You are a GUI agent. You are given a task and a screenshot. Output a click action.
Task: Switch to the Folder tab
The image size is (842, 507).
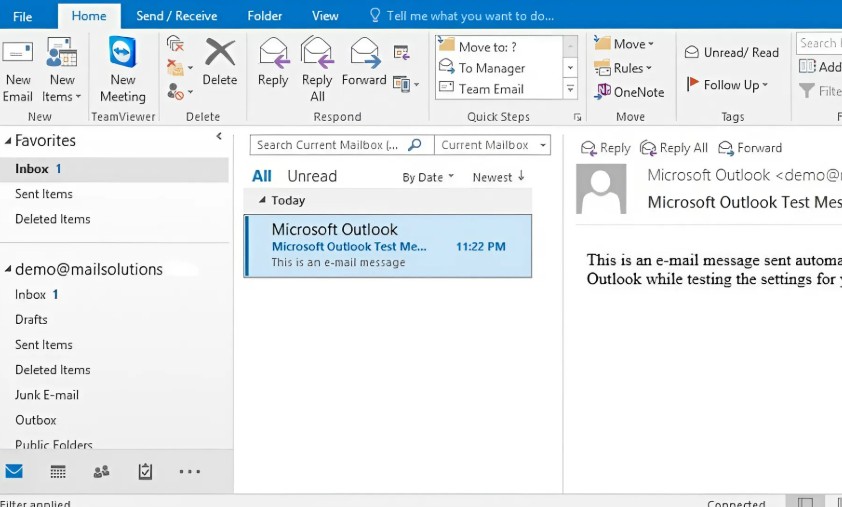point(265,16)
